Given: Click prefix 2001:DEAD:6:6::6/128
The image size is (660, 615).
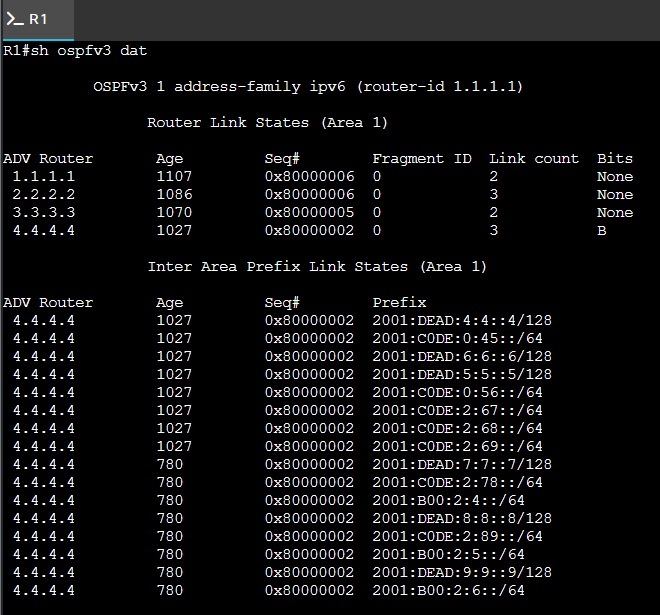Looking at the screenshot, I should click(462, 357).
